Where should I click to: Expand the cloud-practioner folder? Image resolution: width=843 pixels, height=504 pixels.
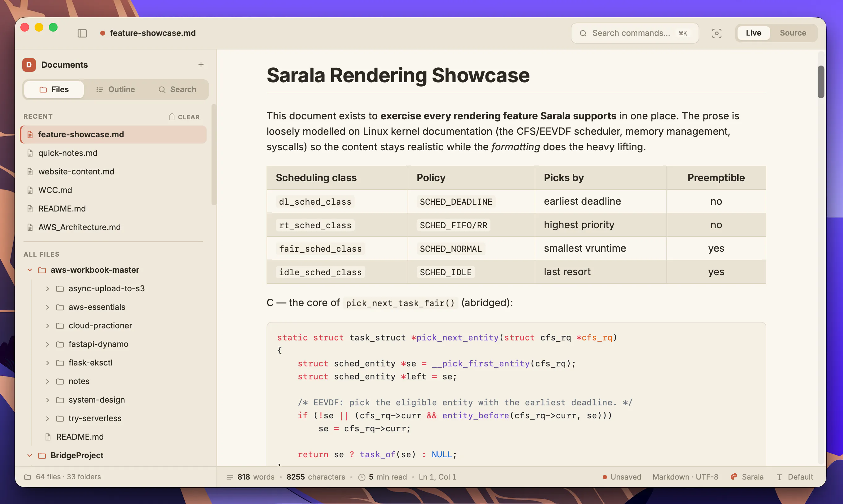pyautogui.click(x=48, y=326)
